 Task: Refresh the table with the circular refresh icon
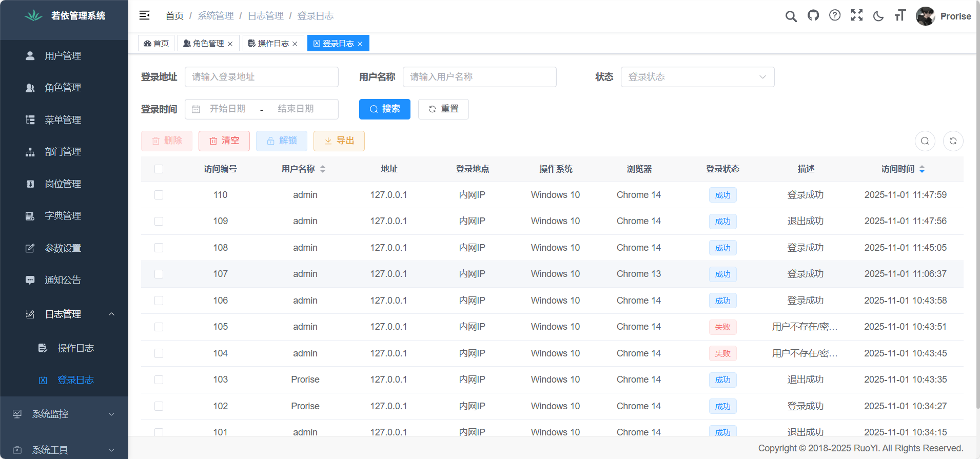(953, 141)
